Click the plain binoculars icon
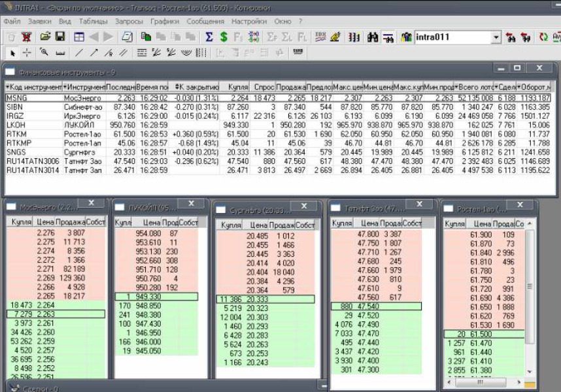This screenshot has width=561, height=392. 373,37
